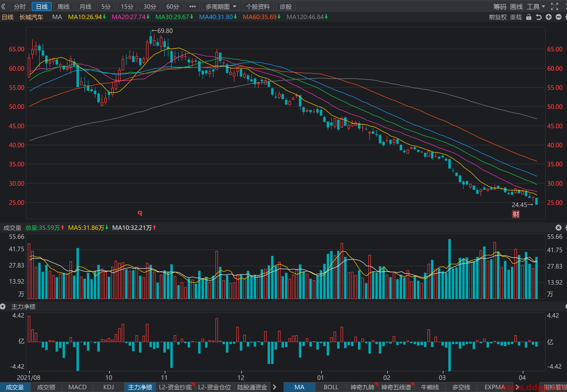Open 画线 drawing tools

click(516, 6)
